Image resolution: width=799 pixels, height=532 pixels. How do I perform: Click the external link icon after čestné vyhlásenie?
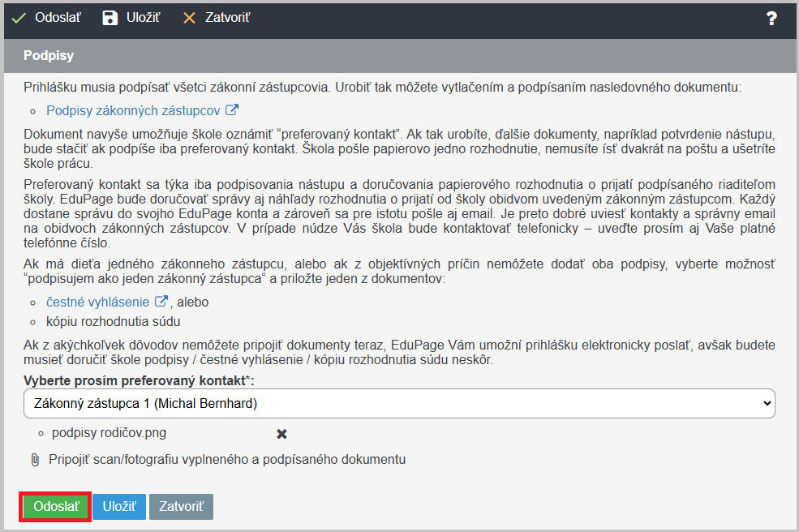click(161, 301)
